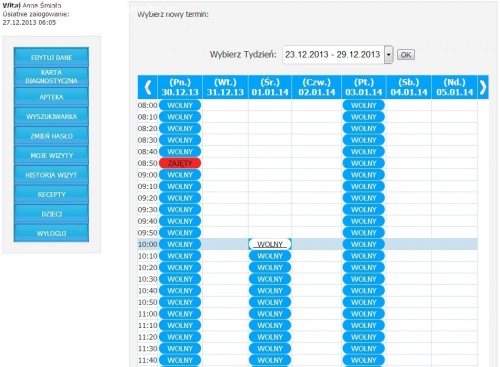Screen dimensions: 500x367
Task: Book Friday 03.01.14 slot at 08:00
Action: tap(364, 105)
